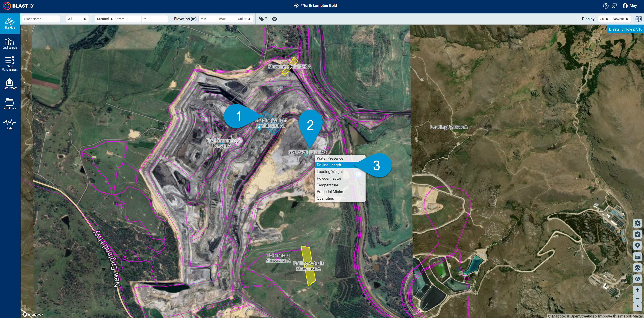Open the All status dropdown
Screen dimensions: 644x318
(77, 19)
